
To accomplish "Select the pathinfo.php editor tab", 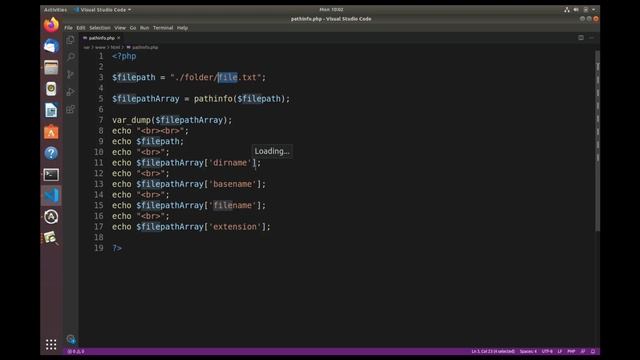I will (x=101, y=38).
